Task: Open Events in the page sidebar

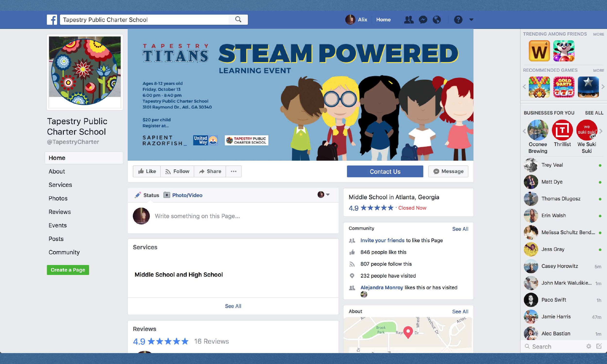Action: [x=57, y=225]
